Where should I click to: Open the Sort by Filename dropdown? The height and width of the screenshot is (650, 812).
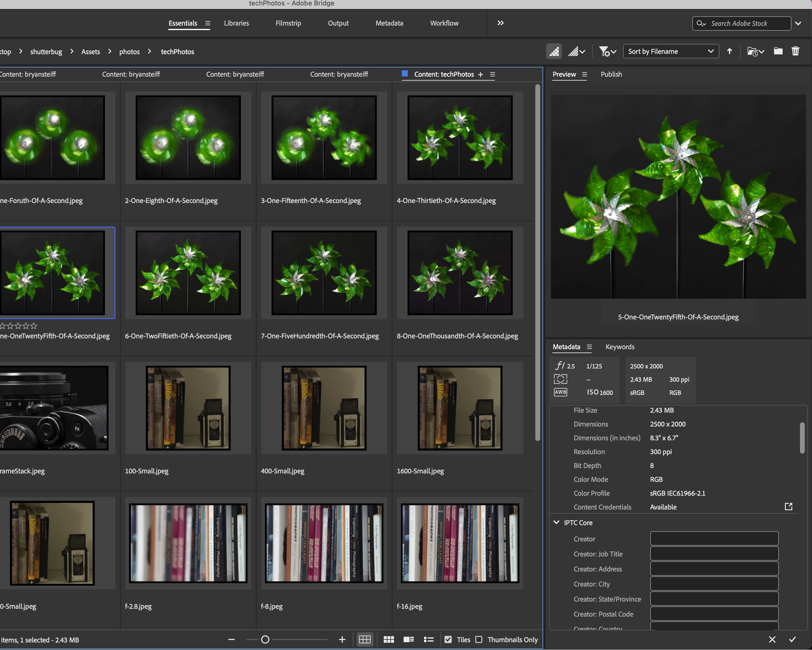pos(671,51)
